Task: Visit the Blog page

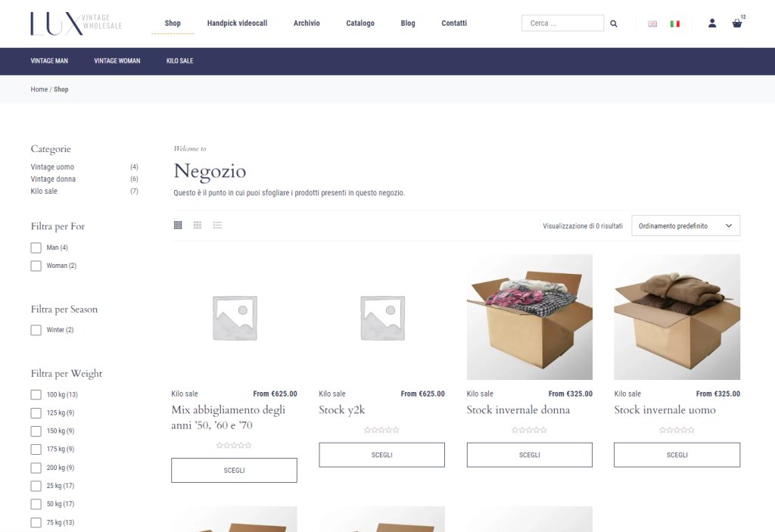Action: (408, 23)
